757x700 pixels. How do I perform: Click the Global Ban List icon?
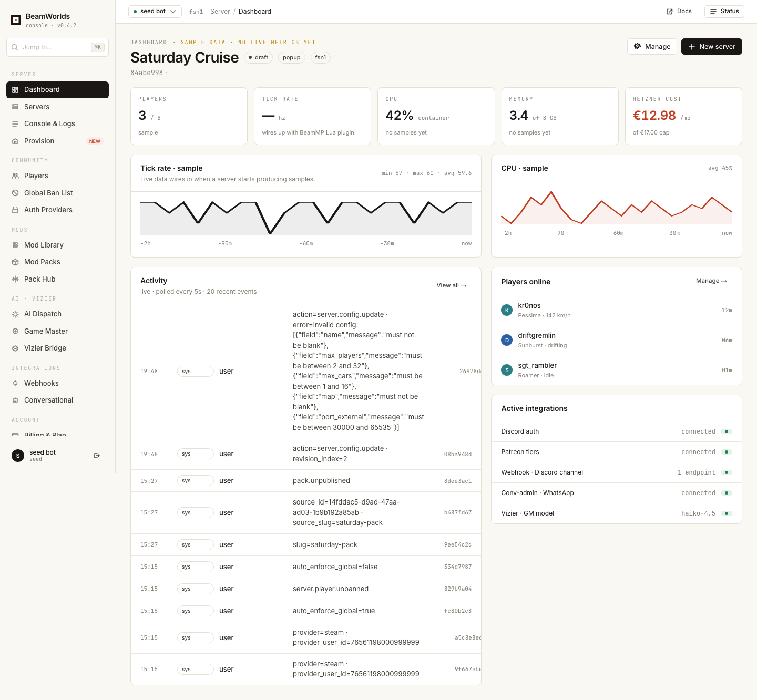[15, 193]
